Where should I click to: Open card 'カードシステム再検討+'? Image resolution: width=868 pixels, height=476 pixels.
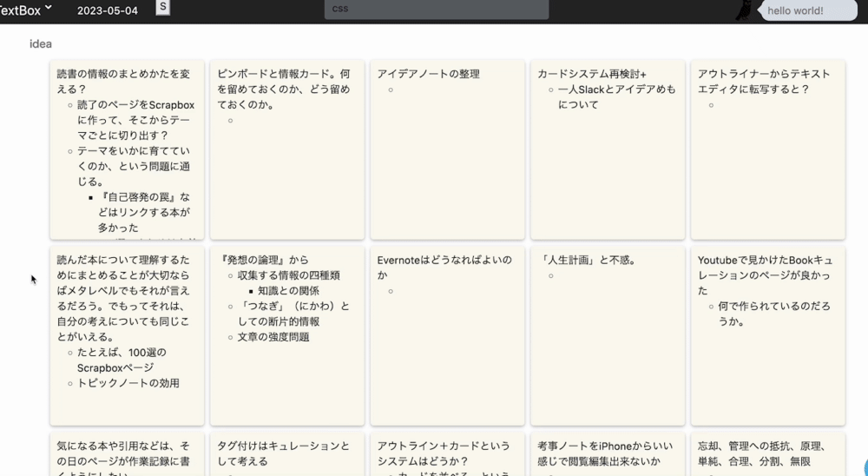coord(608,149)
